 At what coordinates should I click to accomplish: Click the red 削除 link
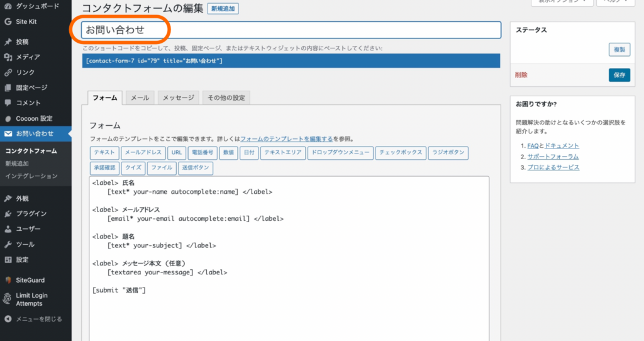point(521,75)
